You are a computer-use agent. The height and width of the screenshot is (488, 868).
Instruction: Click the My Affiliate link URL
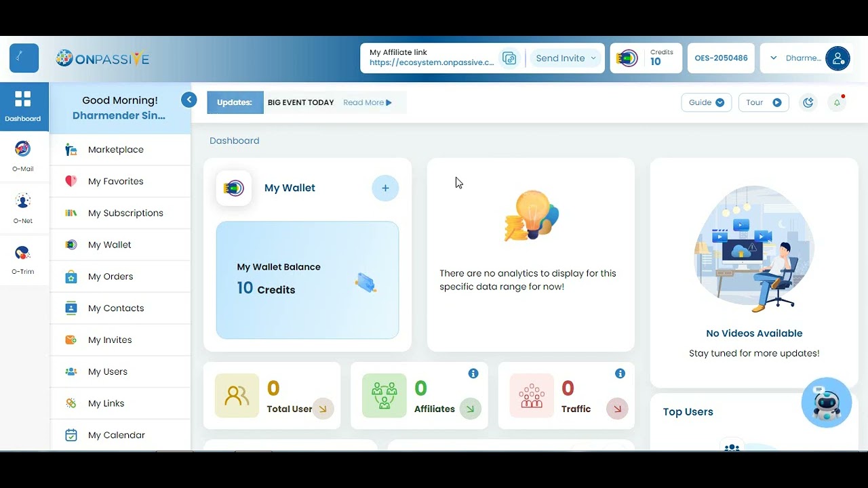(432, 63)
